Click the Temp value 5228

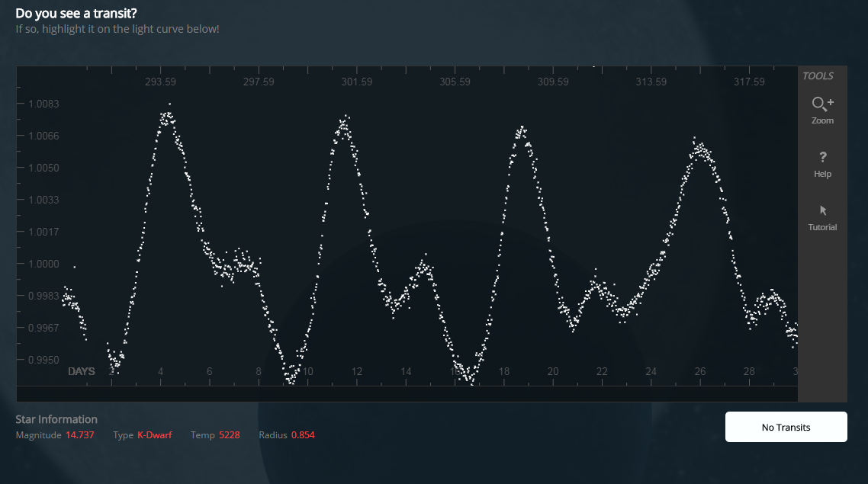click(230, 435)
